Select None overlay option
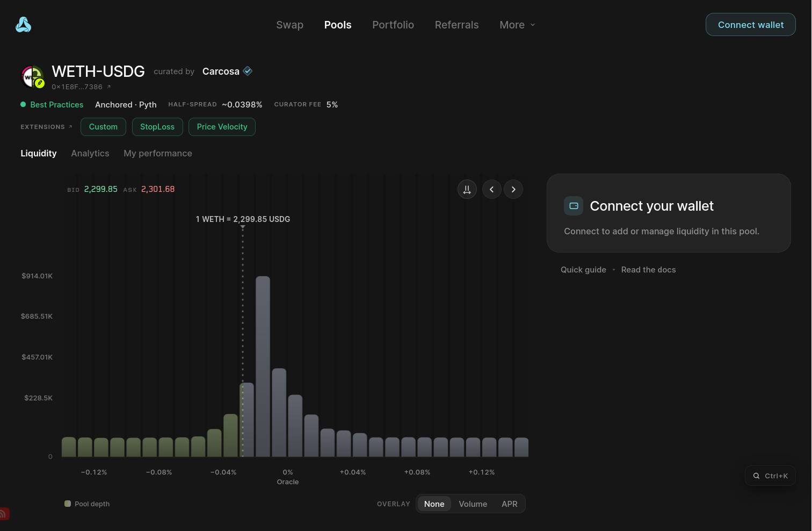The width and height of the screenshot is (812, 531). (x=434, y=504)
